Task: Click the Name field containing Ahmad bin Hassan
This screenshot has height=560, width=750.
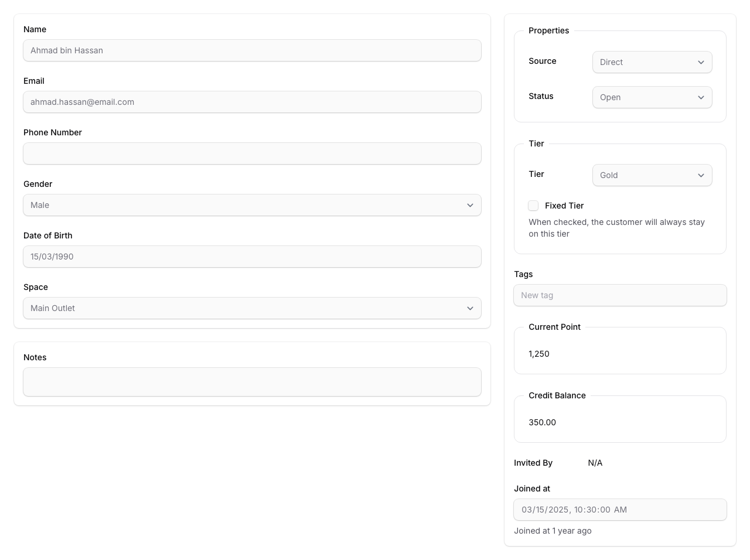Action: click(x=252, y=50)
